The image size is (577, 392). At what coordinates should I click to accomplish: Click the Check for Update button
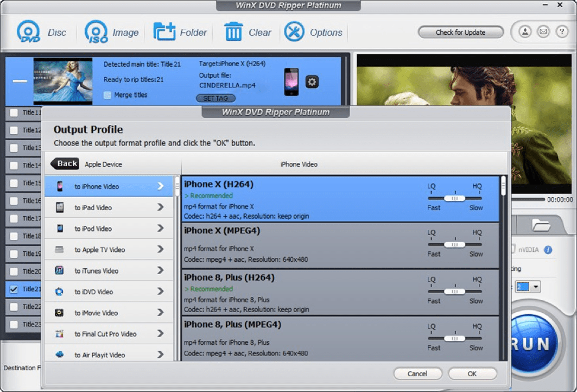460,32
